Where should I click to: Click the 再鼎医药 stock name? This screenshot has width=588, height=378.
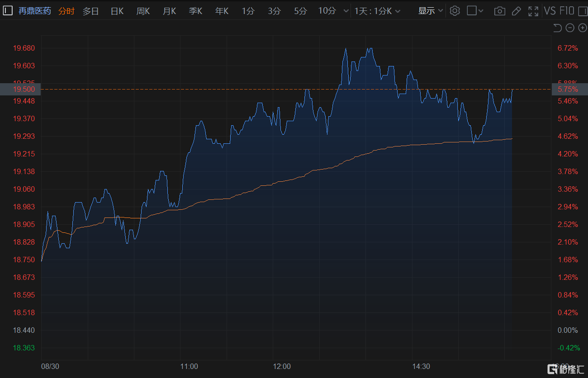35,11
